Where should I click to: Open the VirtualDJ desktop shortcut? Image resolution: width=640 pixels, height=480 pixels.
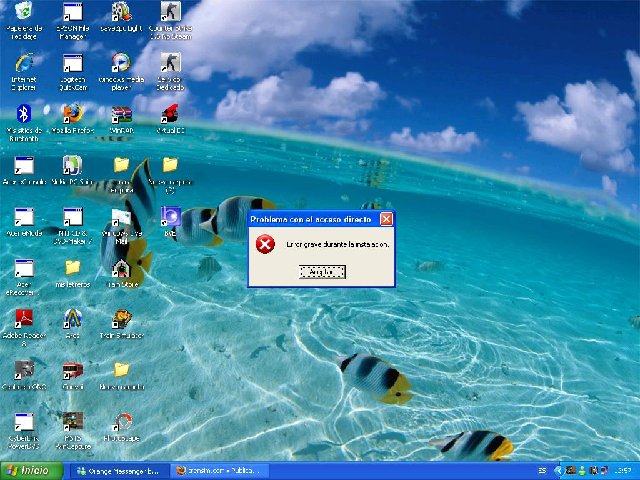pos(170,113)
